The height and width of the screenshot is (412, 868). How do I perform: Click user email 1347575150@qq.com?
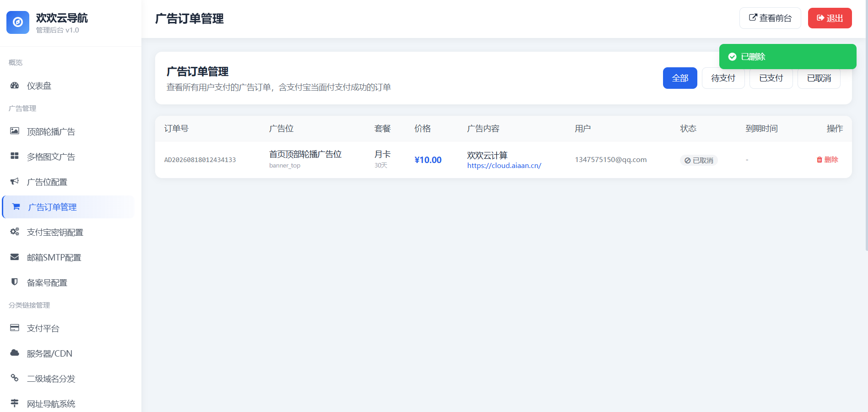point(611,160)
